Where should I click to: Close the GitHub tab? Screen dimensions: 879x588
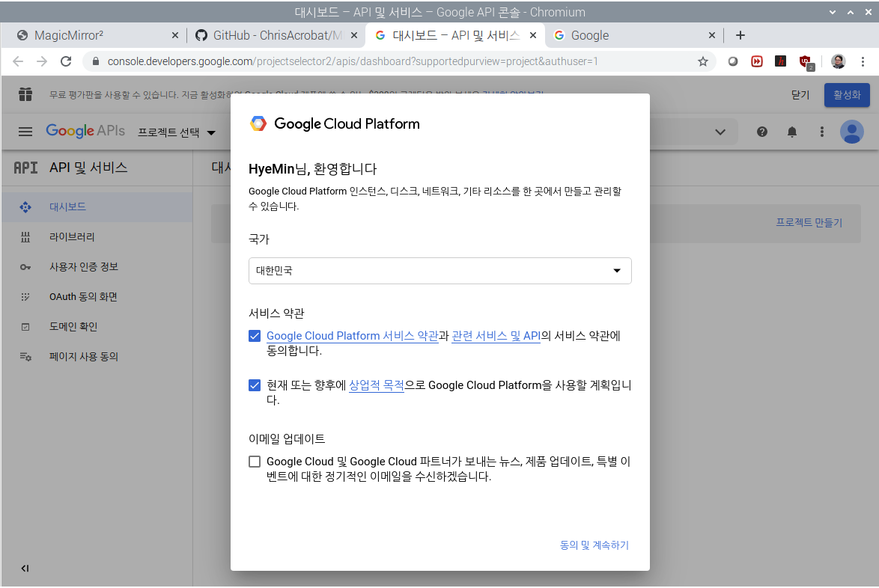pyautogui.click(x=354, y=35)
